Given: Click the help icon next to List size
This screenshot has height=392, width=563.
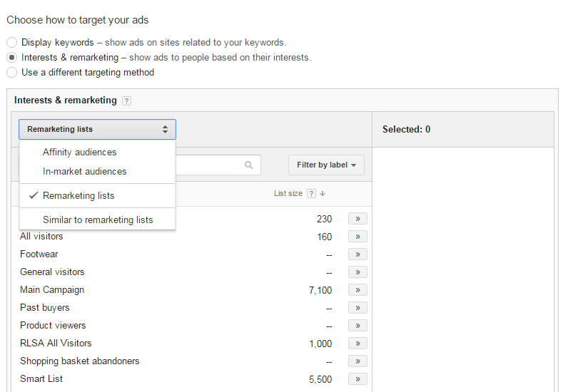Looking at the screenshot, I should click(311, 194).
